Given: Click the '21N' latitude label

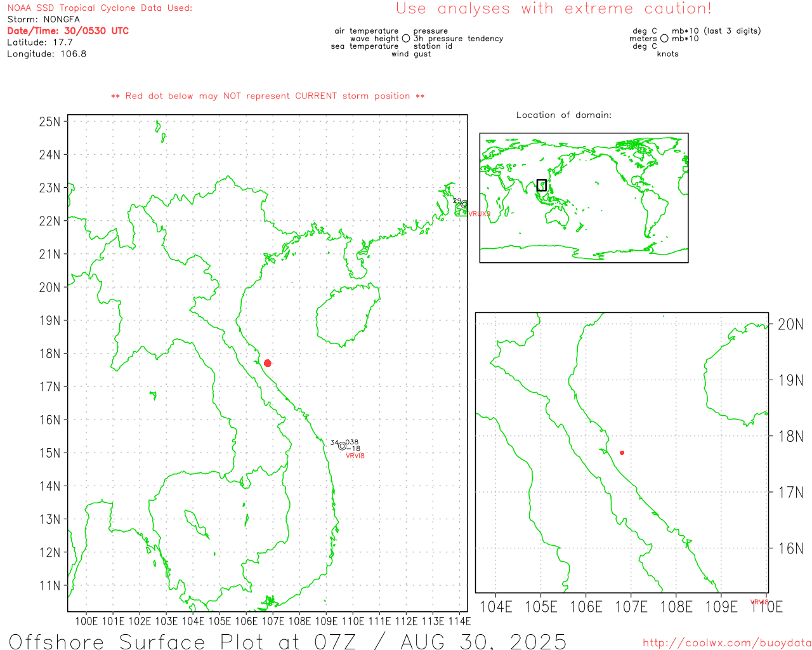Looking at the screenshot, I should pyautogui.click(x=50, y=254).
